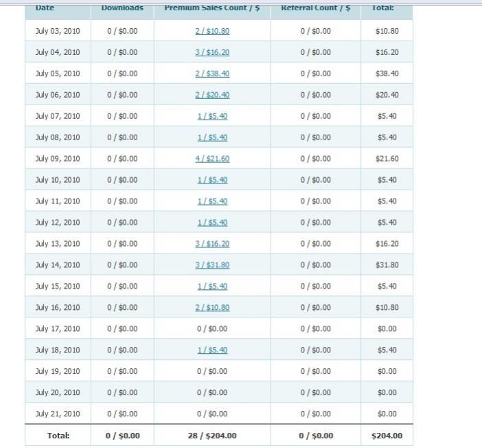482x448 pixels.
Task: Click the bold Total: row label
Action: tap(58, 436)
